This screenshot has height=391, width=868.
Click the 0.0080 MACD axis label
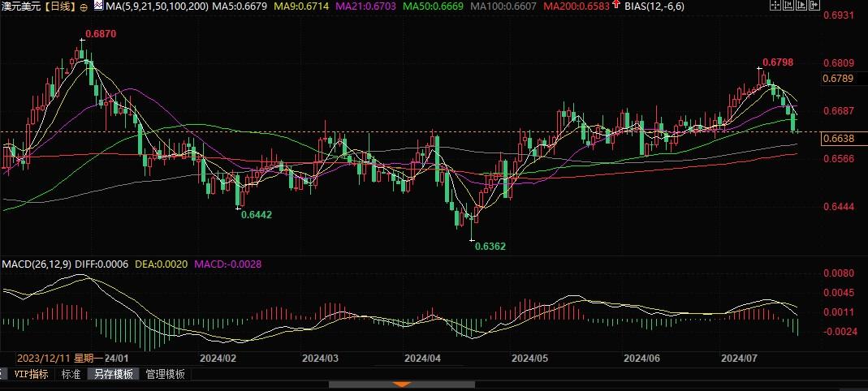click(839, 273)
